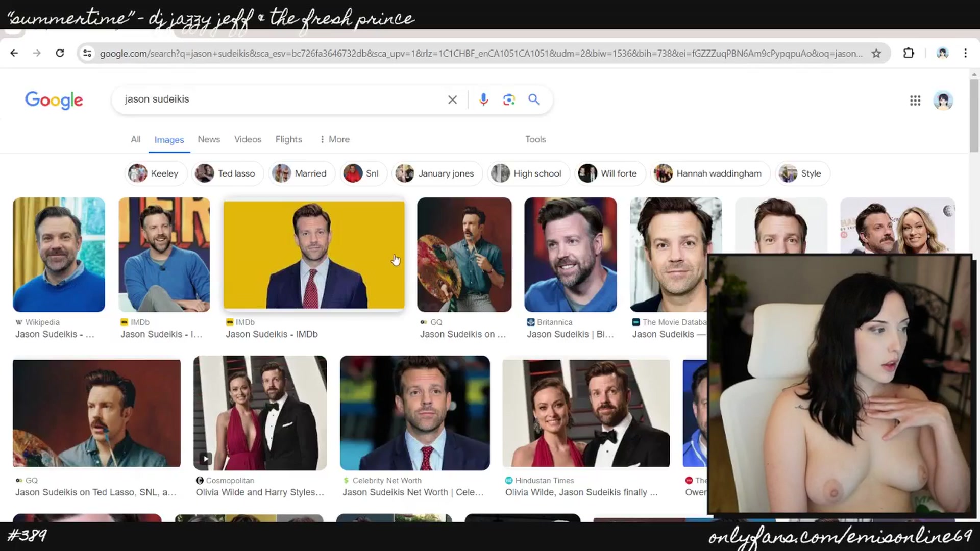This screenshot has width=980, height=551.
Task: Click the video play badge on Cosmopolitan image
Action: [205, 459]
